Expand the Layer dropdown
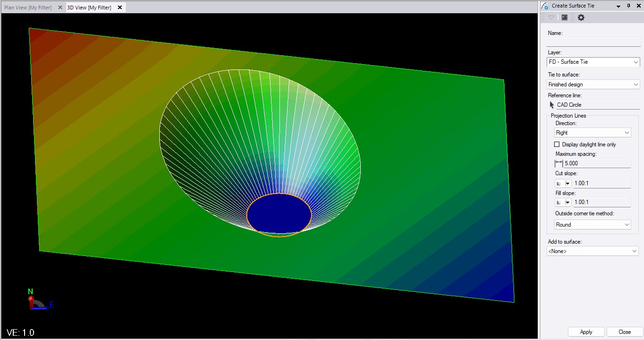The image size is (644, 340). (593, 62)
